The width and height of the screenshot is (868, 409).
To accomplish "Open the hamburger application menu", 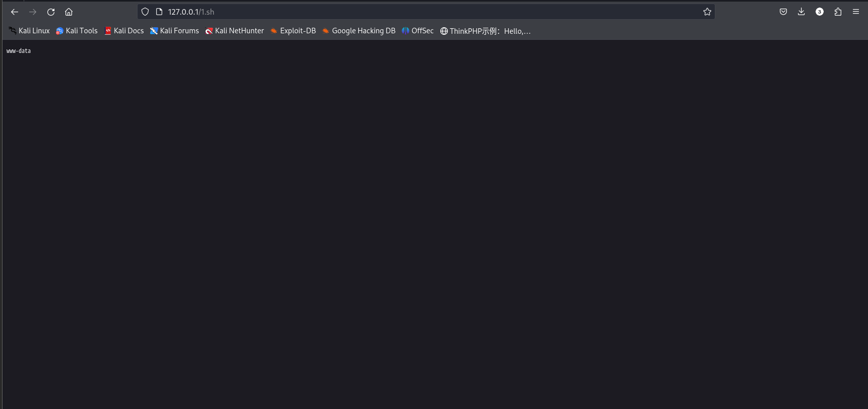I will 856,12.
